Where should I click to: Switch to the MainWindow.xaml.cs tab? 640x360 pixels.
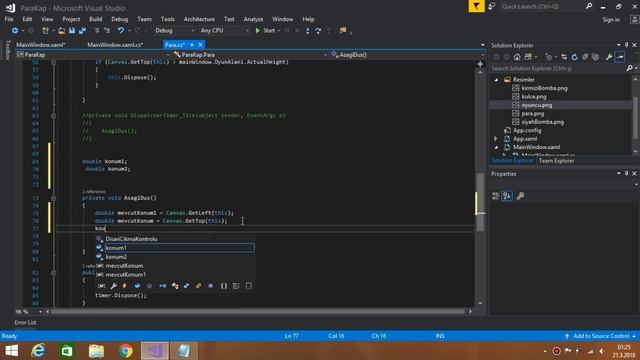pyautogui.click(x=116, y=45)
